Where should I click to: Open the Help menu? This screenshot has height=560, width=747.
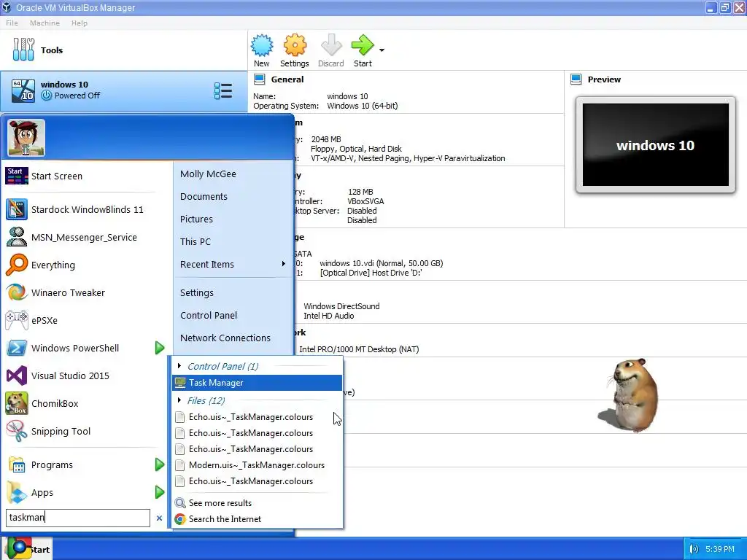click(x=80, y=23)
